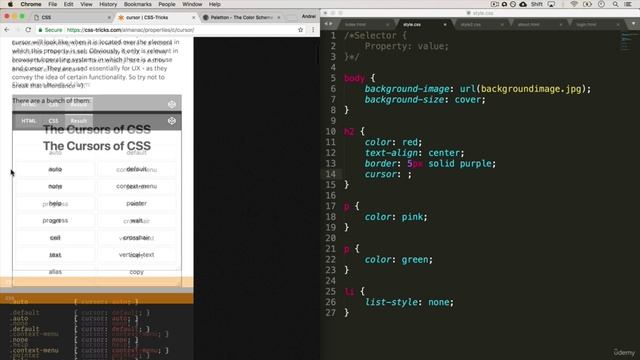Click line number 16 in the gutter
Viewport: 640px width, 360px height.
[x=331, y=196]
